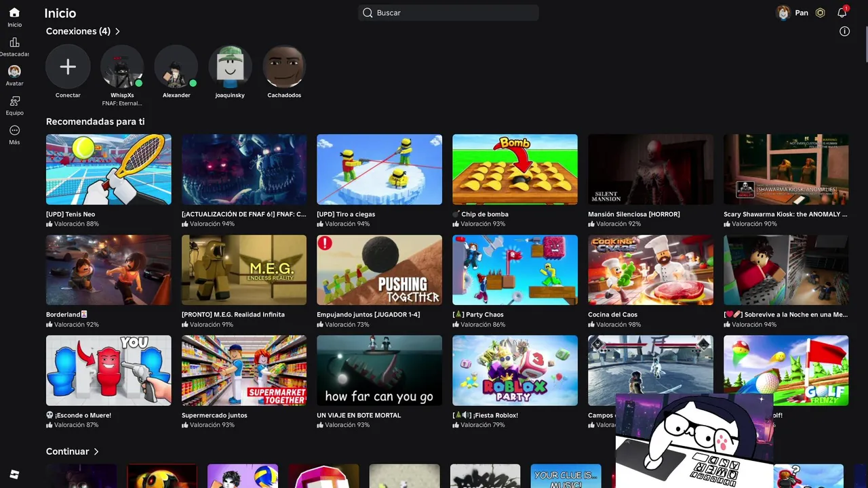
Task: Click the search magnifier icon
Action: (x=368, y=13)
